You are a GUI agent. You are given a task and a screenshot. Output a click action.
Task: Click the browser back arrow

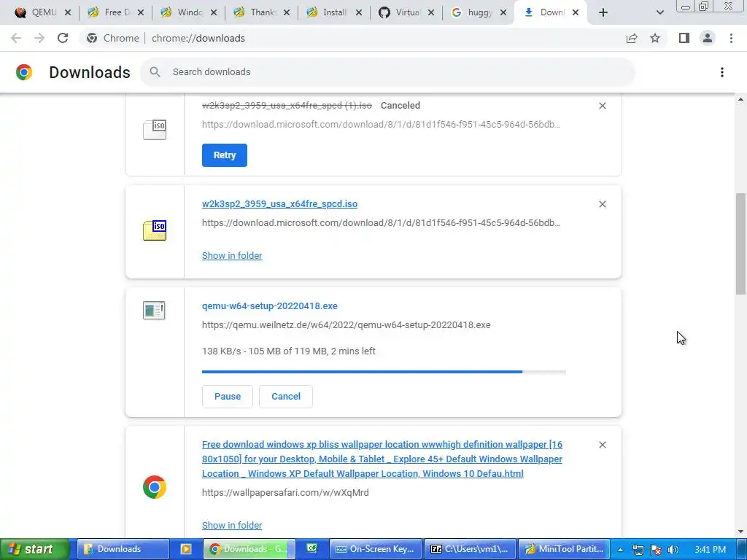click(x=16, y=38)
